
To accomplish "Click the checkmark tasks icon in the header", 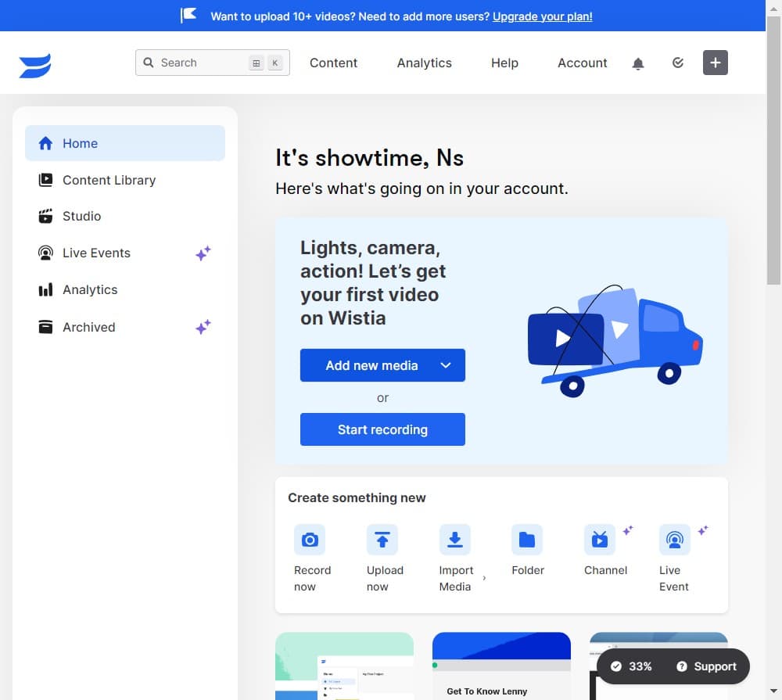I will 677,63.
